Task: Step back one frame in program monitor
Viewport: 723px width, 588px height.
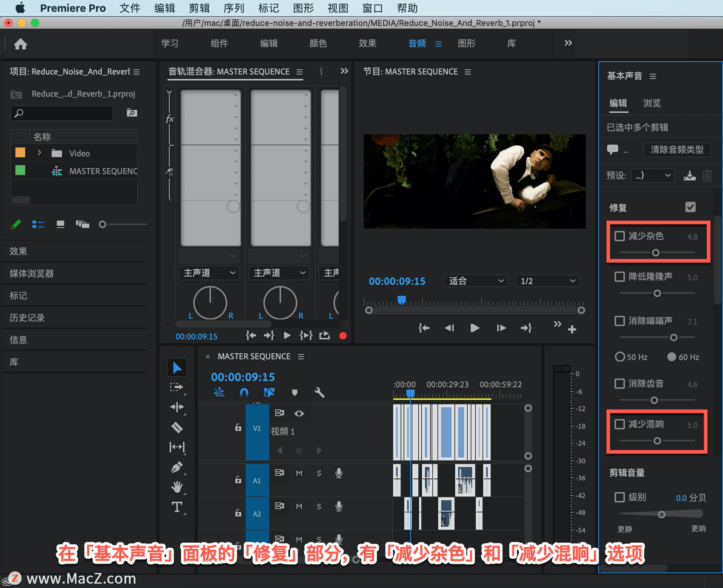Action: 449,328
